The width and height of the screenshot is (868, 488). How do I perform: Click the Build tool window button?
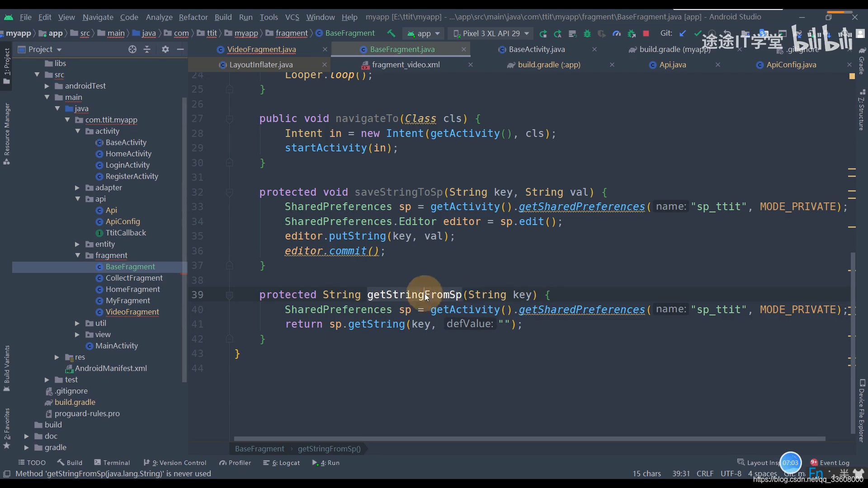tap(70, 463)
